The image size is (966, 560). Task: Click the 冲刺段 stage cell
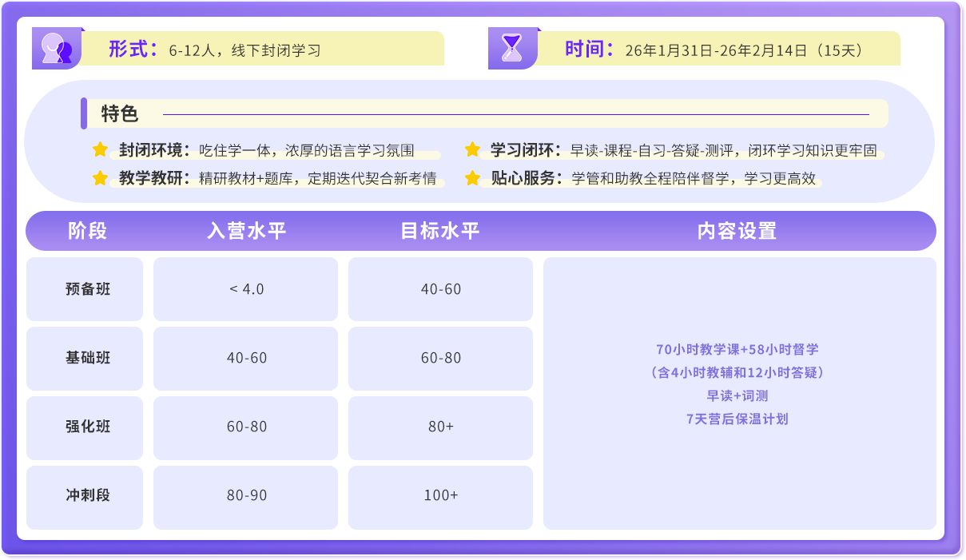88,496
